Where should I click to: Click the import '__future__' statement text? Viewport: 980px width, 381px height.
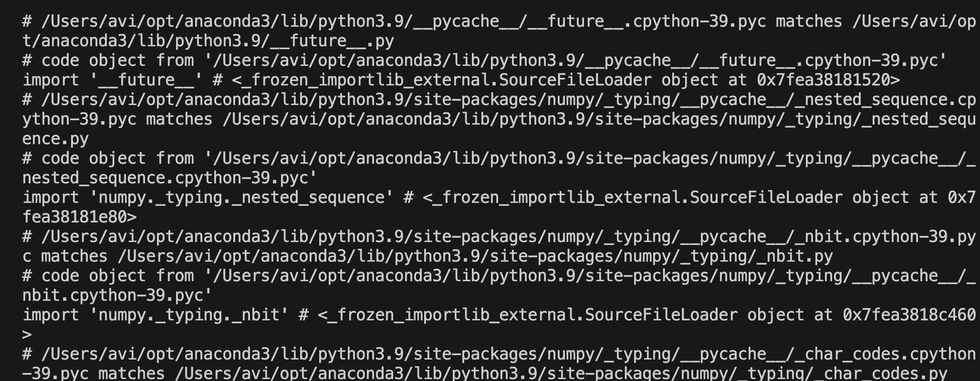[x=113, y=80]
